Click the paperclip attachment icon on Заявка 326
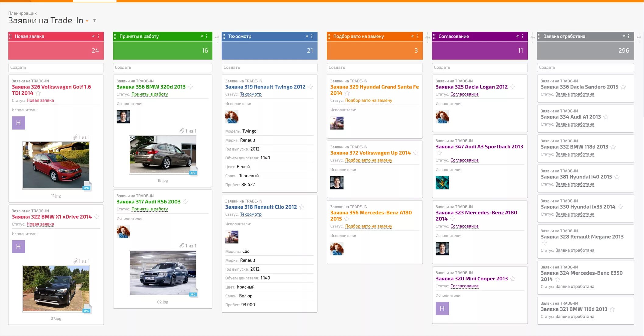This screenshot has width=644, height=336. click(x=75, y=137)
